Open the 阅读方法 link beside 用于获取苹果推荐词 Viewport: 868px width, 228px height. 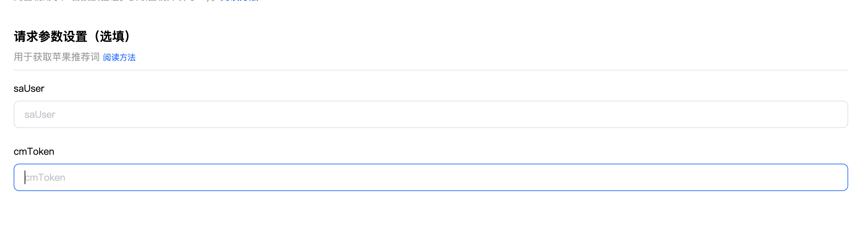click(x=119, y=57)
